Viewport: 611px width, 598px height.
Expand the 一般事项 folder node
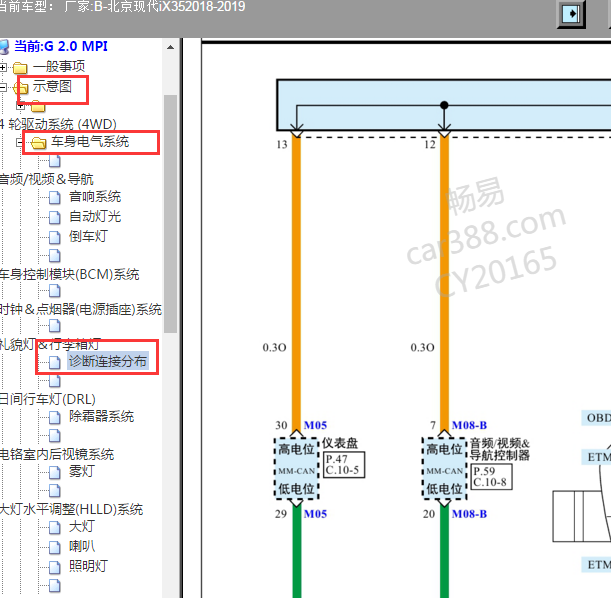pos(3,67)
